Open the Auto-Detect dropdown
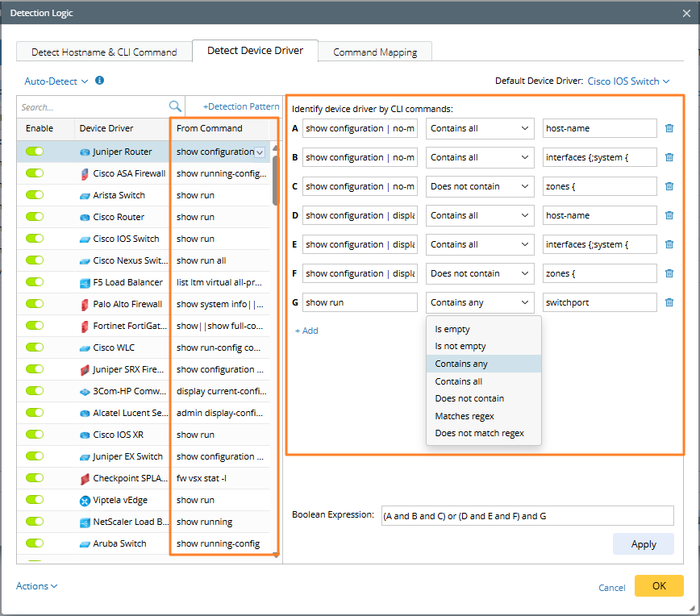Viewport: 700px width, 616px height. (x=56, y=81)
